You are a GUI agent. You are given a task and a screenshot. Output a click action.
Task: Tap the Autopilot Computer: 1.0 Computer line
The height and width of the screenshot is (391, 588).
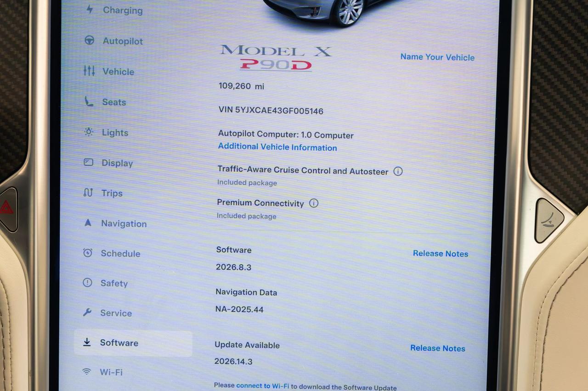[286, 135]
